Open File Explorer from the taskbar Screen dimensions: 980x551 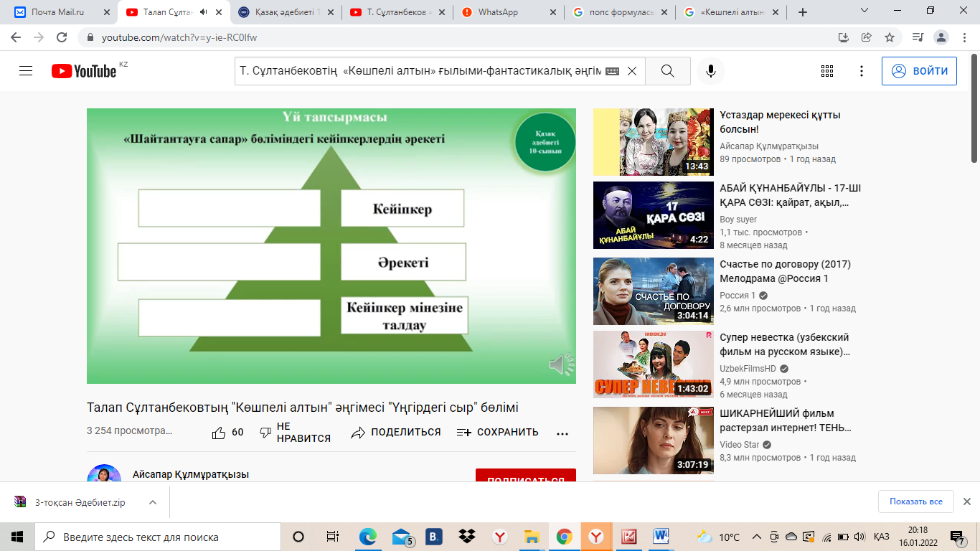[x=532, y=537]
